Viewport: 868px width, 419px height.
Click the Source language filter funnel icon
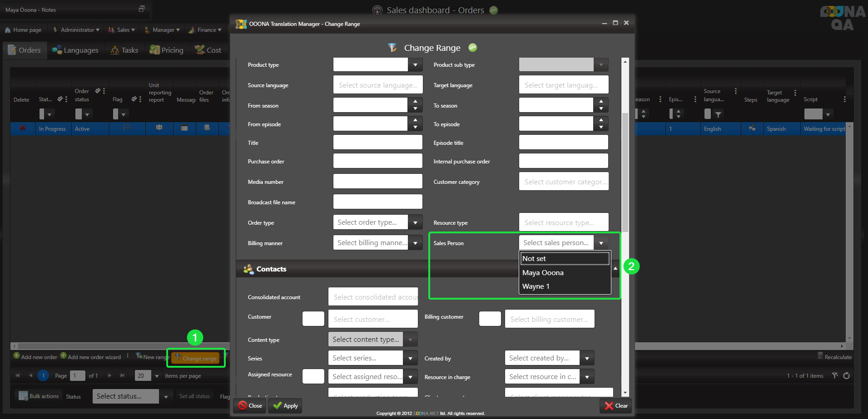718,114
